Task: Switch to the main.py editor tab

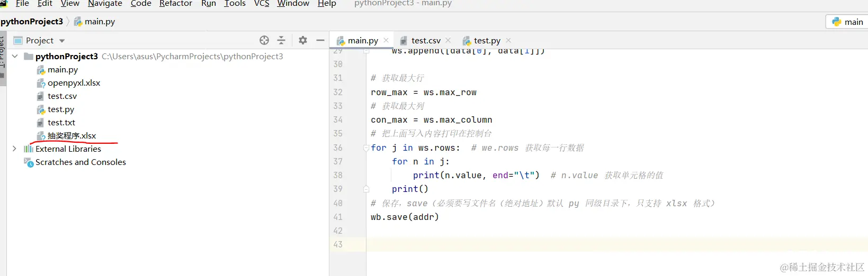Action: tap(363, 41)
